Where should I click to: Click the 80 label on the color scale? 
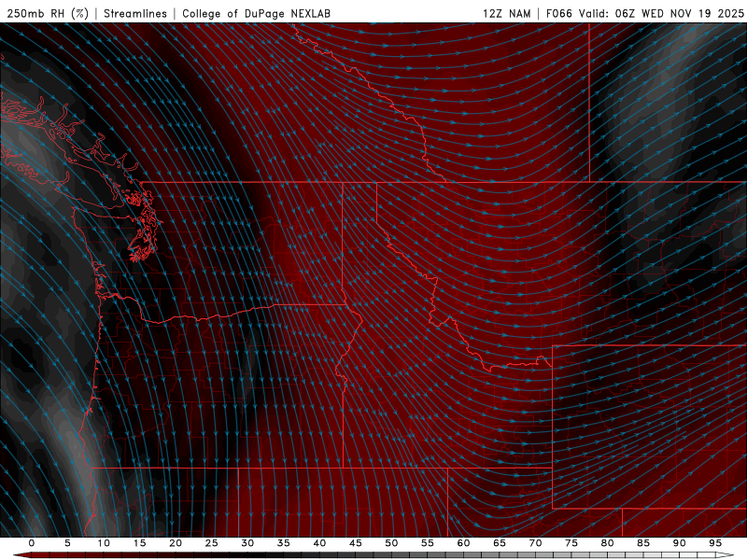point(608,543)
